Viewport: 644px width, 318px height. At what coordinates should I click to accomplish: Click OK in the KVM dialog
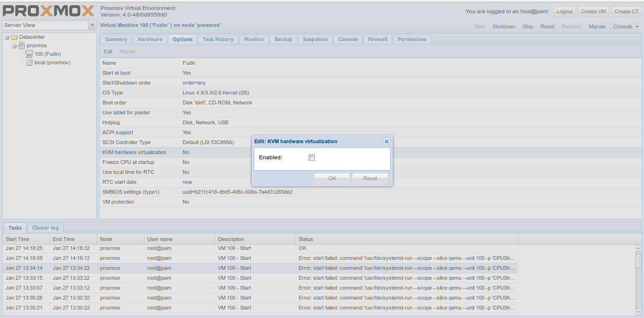point(332,178)
